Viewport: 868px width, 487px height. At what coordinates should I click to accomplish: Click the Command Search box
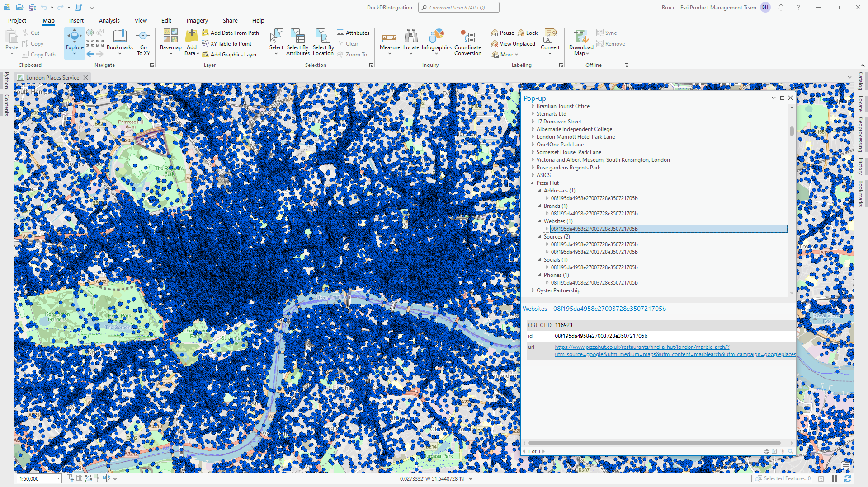point(458,7)
